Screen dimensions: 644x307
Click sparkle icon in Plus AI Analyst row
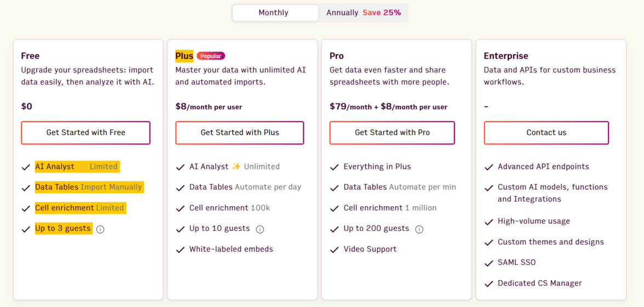[236, 166]
